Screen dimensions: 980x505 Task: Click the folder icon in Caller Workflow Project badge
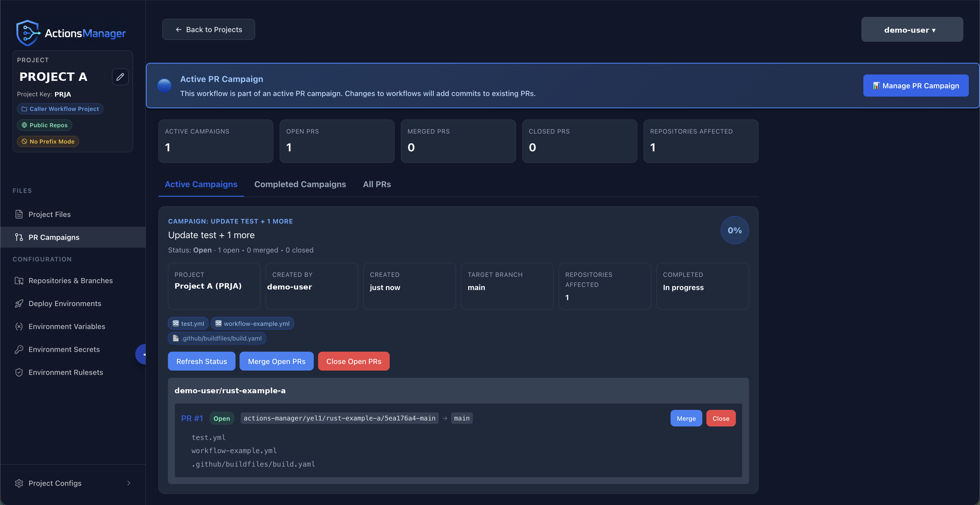(24, 109)
